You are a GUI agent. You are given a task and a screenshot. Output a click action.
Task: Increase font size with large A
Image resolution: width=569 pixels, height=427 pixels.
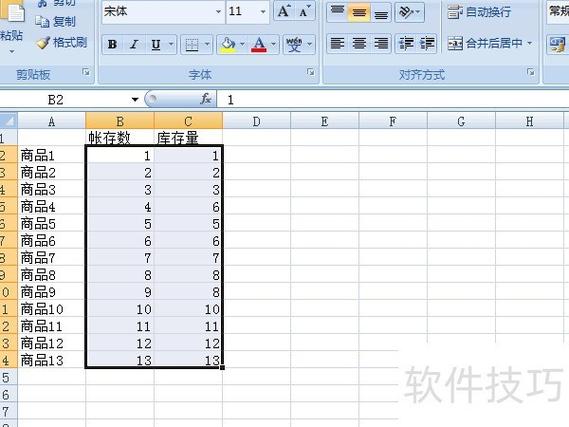click(283, 12)
